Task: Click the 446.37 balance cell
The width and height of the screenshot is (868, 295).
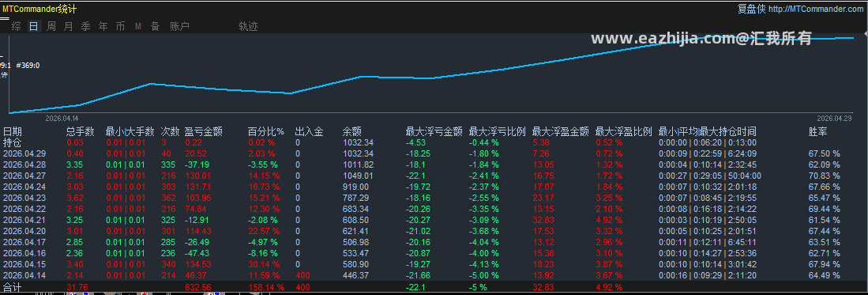Action: pyautogui.click(x=356, y=275)
